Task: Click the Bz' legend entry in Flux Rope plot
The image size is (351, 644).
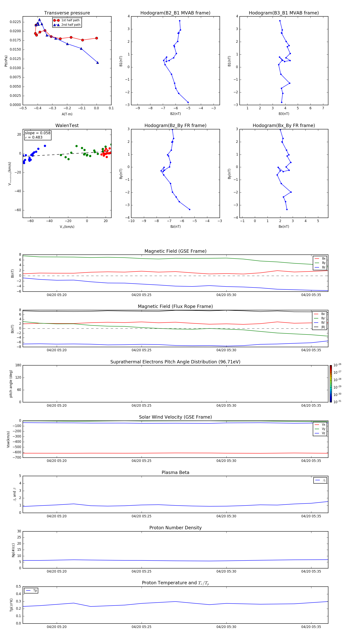Action: point(320,323)
